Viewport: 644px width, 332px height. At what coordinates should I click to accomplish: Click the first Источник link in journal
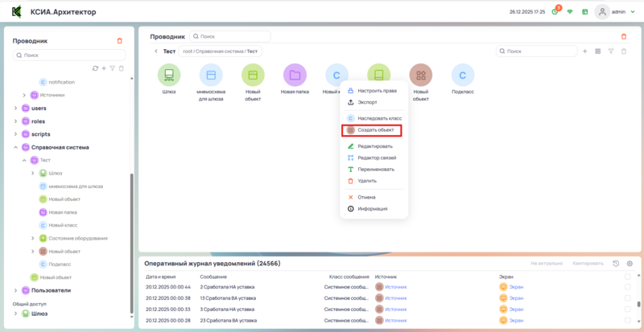pos(396,286)
